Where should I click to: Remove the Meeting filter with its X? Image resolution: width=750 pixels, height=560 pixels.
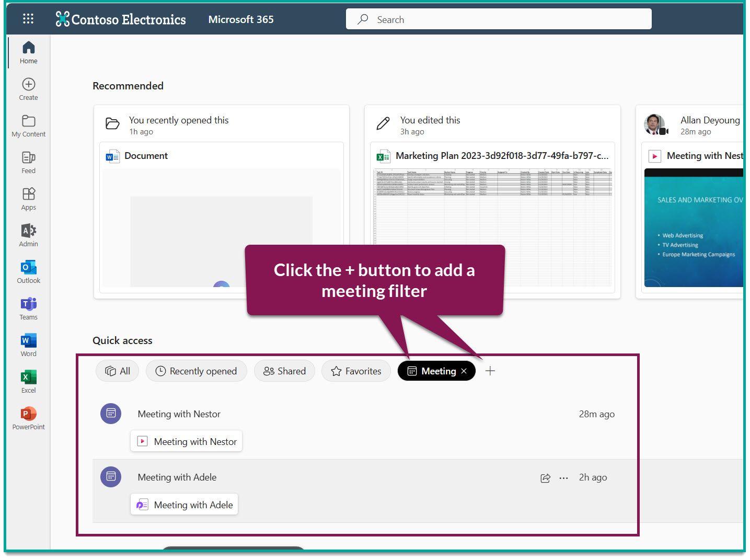464,371
